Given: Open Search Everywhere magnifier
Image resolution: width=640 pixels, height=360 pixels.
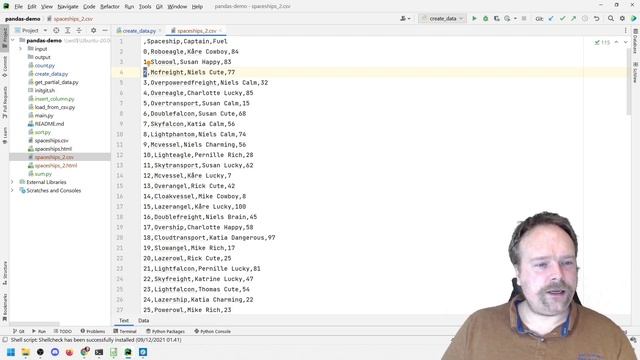Looking at the screenshot, I should click(611, 18).
